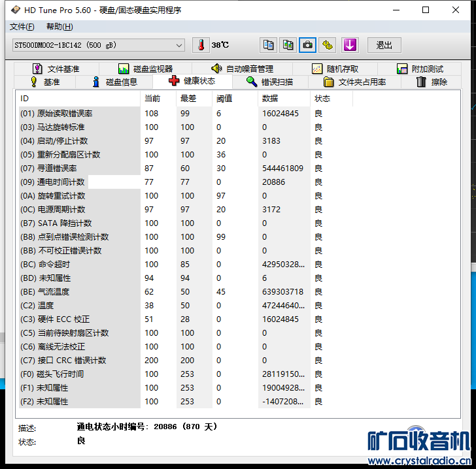Switch to the 随机存取 tab
The height and width of the screenshot is (469, 476).
335,69
